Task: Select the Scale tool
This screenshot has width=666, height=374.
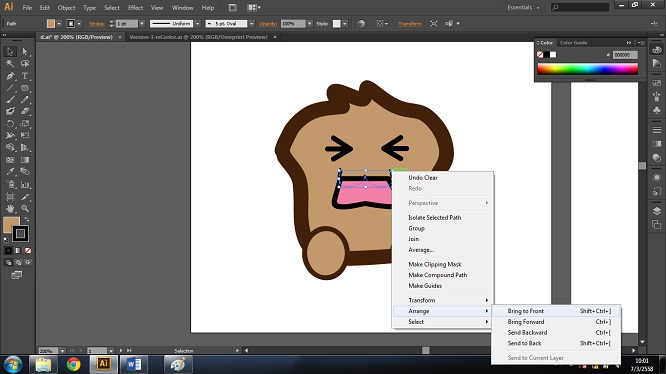Action: coord(25,124)
